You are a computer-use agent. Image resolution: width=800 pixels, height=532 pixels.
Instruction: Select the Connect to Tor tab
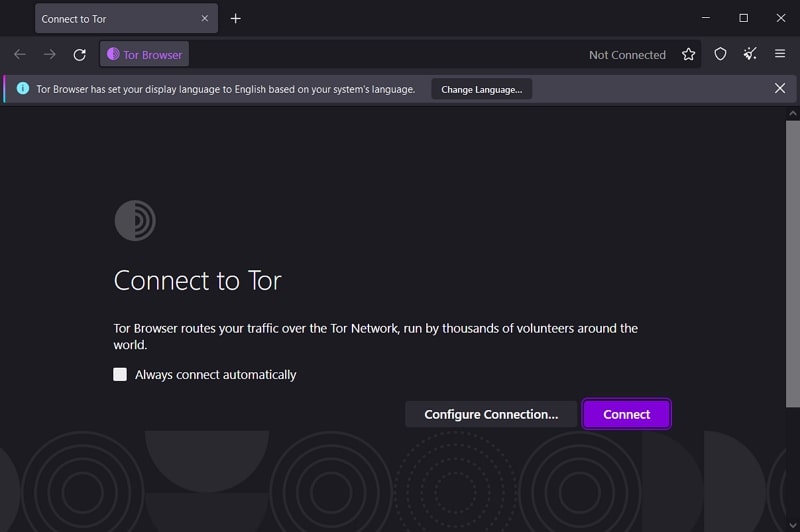pos(110,19)
